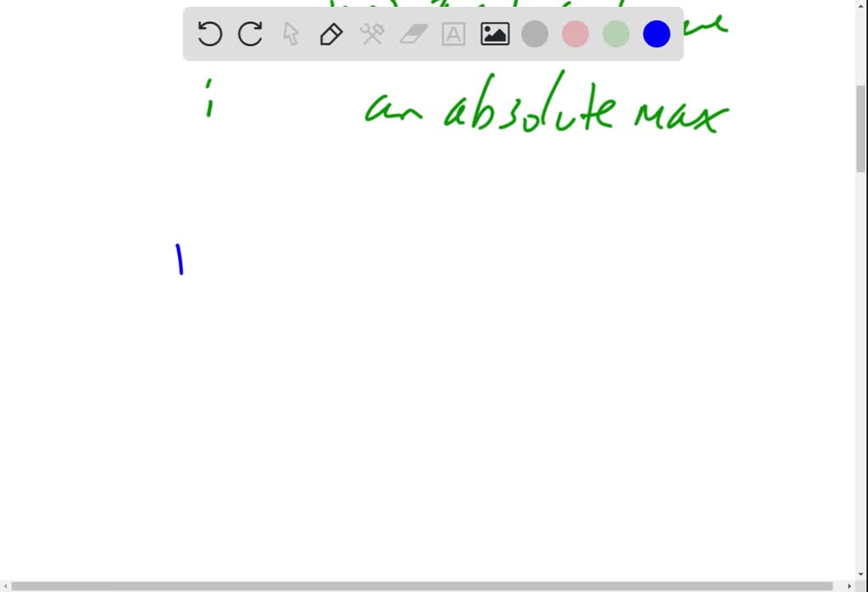The width and height of the screenshot is (868, 592).
Task: Open the shapes/tools icon in the toolbar
Action: 371,34
